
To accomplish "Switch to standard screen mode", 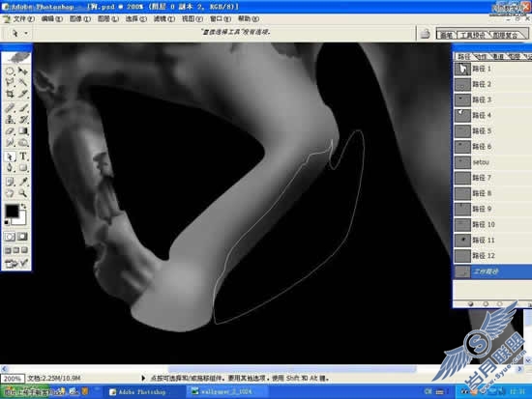I will click(8, 250).
